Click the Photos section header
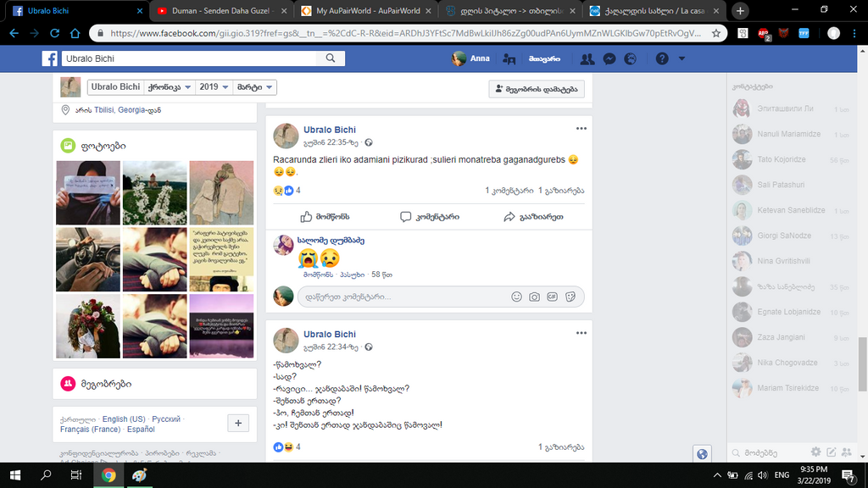Viewport: 868px width, 488px height. [103, 146]
